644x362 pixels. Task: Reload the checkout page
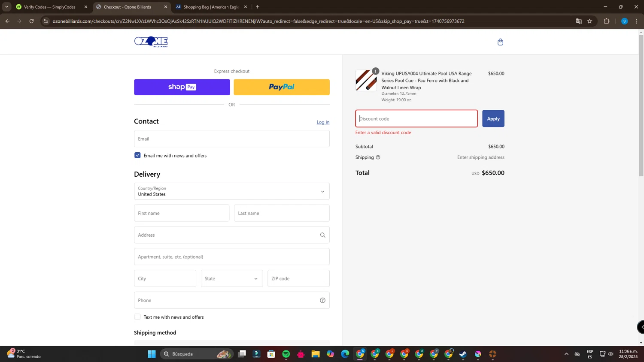click(x=31, y=21)
